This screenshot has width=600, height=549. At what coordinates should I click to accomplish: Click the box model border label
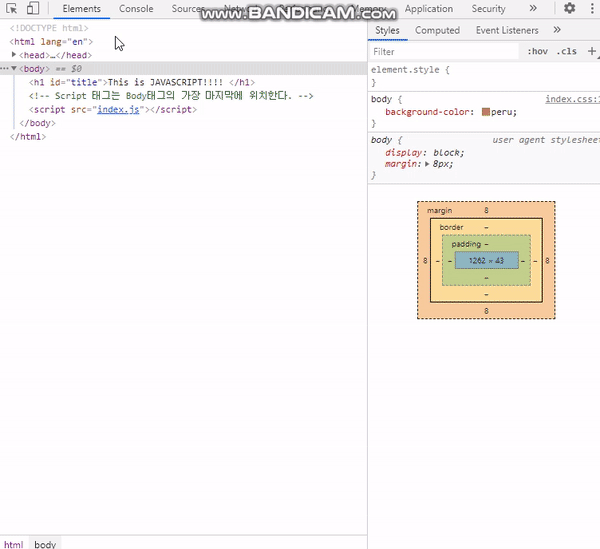coord(451,227)
